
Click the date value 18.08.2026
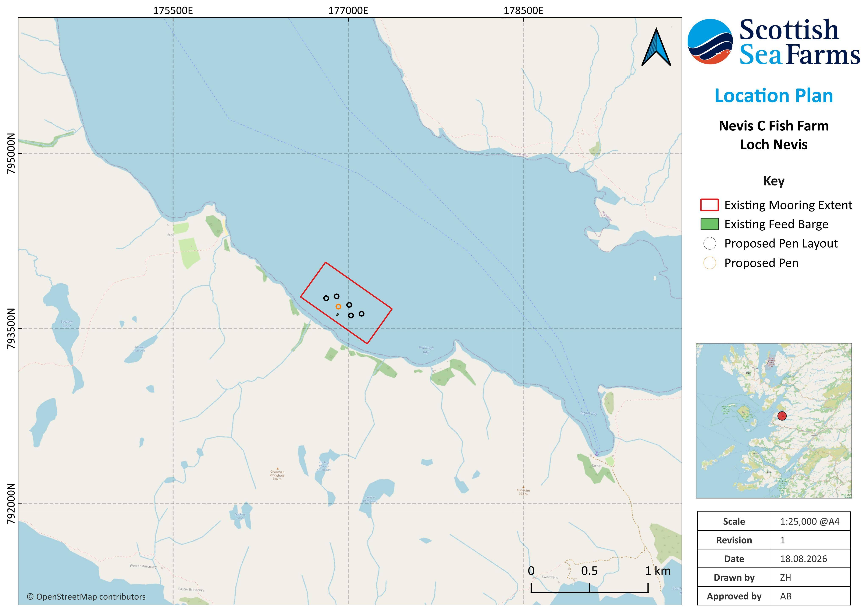pyautogui.click(x=803, y=559)
